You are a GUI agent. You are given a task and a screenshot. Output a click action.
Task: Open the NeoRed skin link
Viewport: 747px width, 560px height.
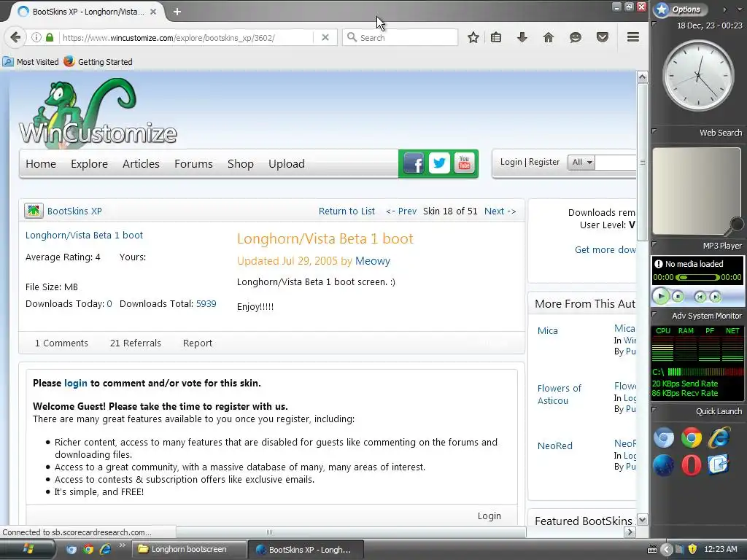point(555,446)
